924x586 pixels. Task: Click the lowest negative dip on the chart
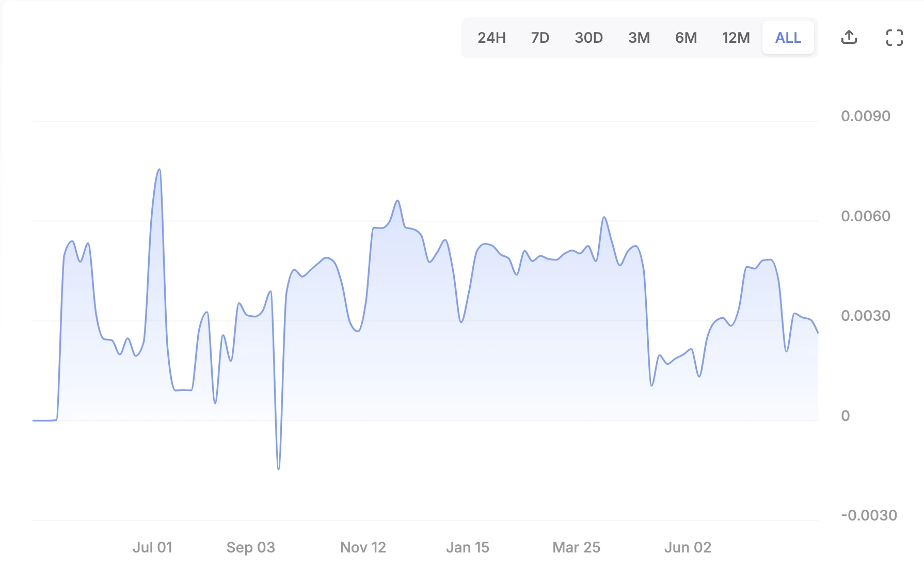click(x=278, y=469)
